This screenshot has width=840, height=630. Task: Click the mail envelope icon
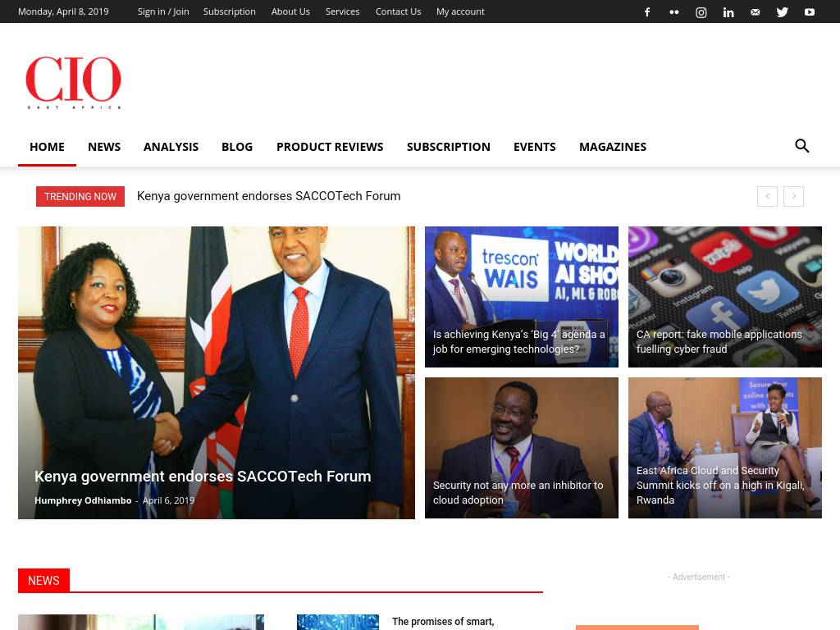[x=756, y=12]
